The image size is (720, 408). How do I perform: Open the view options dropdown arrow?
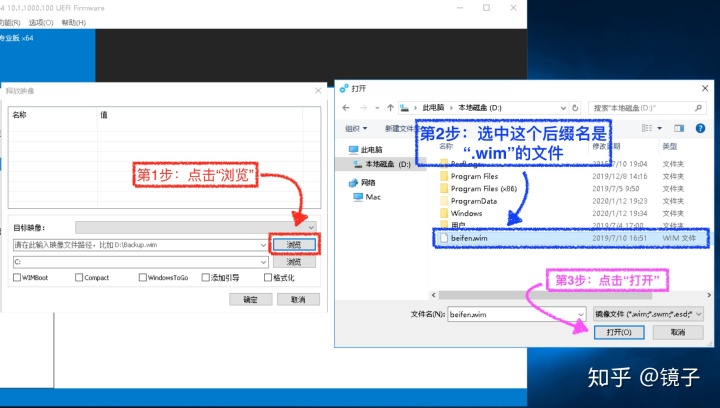659,129
